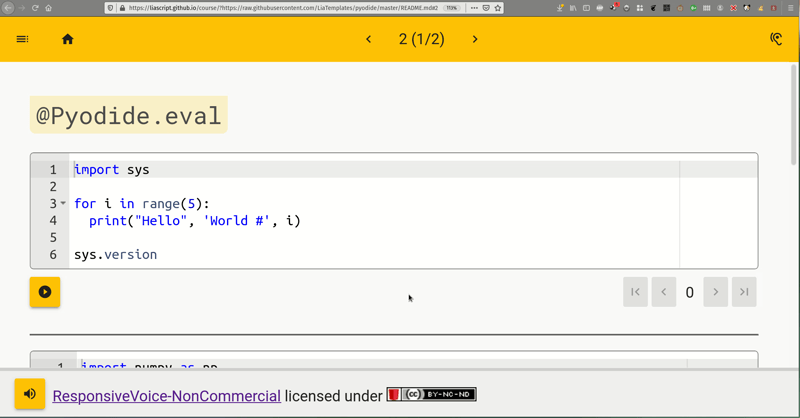This screenshot has height=418, width=800.
Task: Toggle the browser sidebar
Action: point(587,8)
